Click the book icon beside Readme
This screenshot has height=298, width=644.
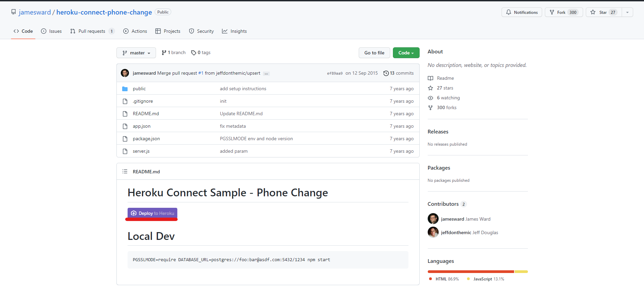[430, 78]
